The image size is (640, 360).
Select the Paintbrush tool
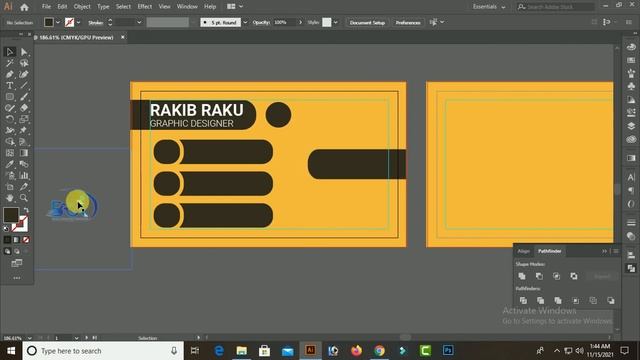pos(24,97)
